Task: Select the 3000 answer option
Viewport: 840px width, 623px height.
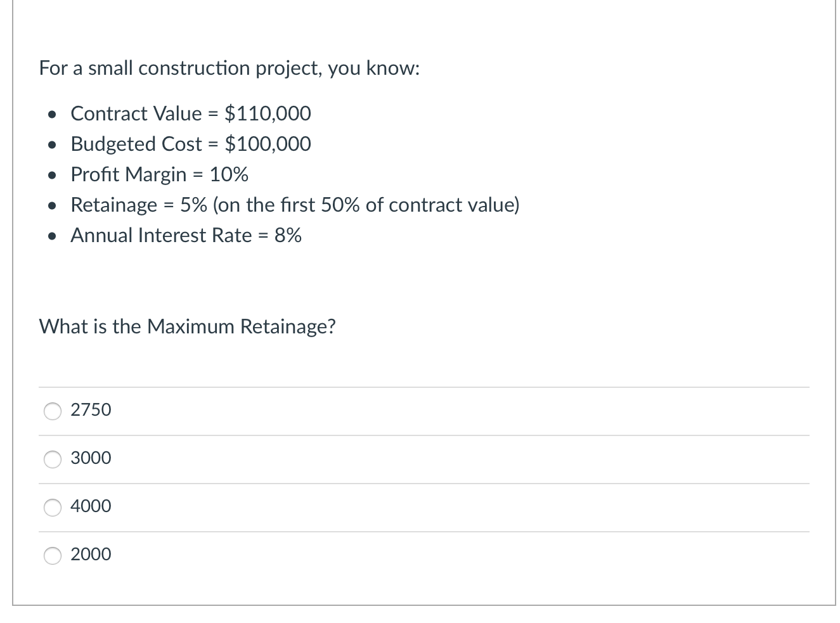Action: pyautogui.click(x=53, y=459)
